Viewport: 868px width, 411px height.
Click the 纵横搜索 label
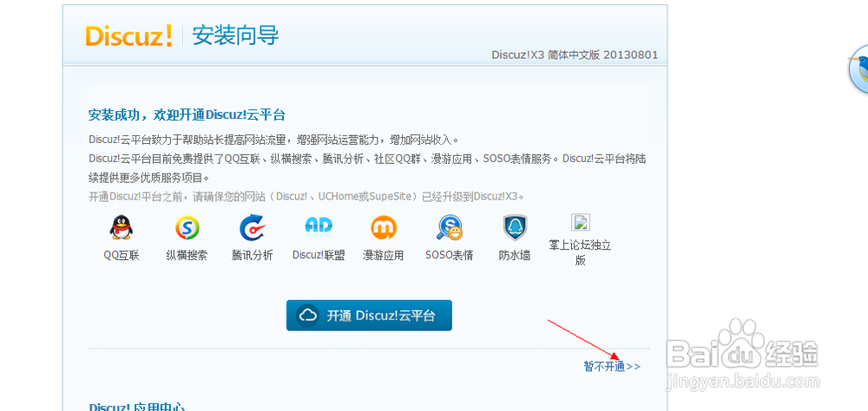(187, 255)
